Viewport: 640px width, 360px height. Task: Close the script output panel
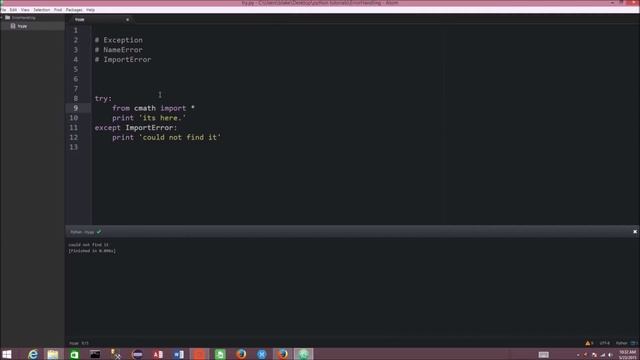(x=635, y=231)
